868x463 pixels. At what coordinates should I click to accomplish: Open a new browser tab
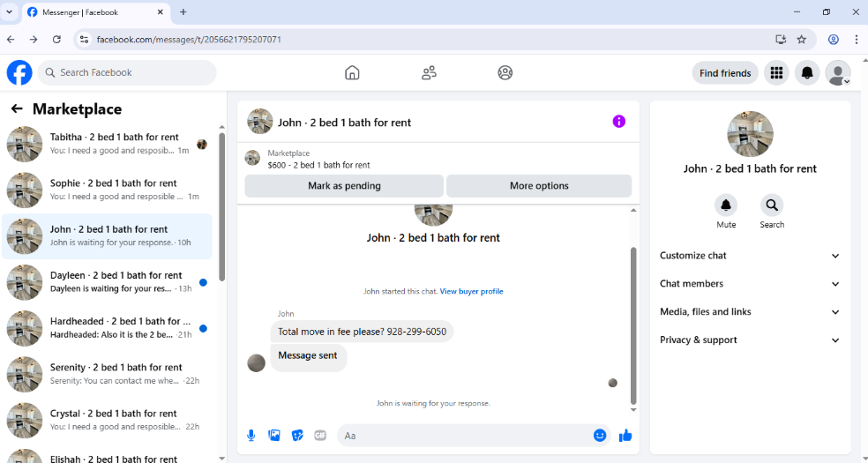(x=183, y=11)
